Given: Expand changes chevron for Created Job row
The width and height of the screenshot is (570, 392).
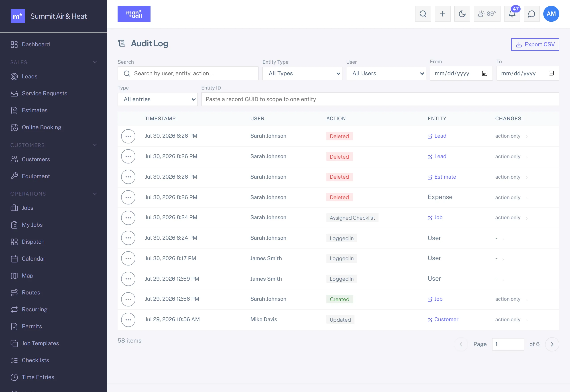Looking at the screenshot, I should [527, 299].
